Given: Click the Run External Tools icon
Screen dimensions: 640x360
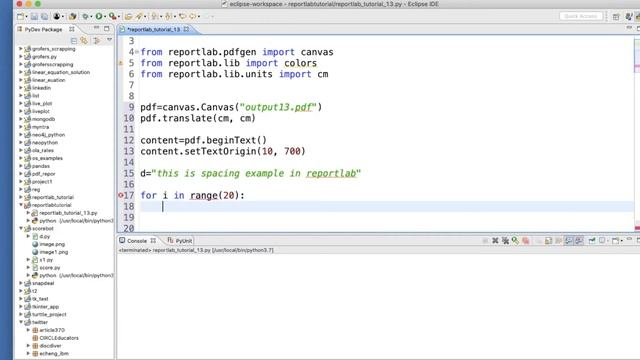Looking at the screenshot, I should pos(112,16).
